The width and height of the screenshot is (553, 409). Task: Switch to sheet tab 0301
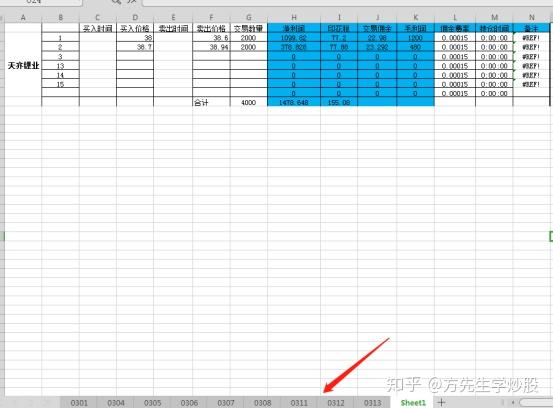[79, 403]
